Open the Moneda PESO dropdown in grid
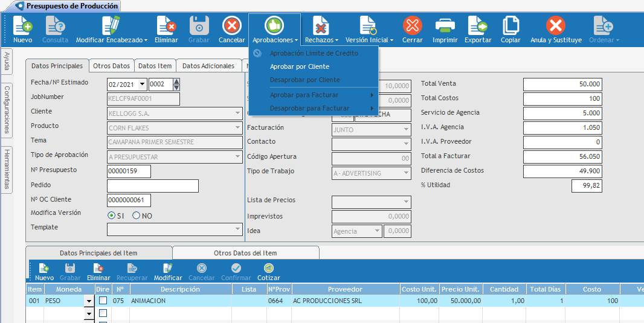The height and width of the screenshot is (323, 644). (x=89, y=301)
